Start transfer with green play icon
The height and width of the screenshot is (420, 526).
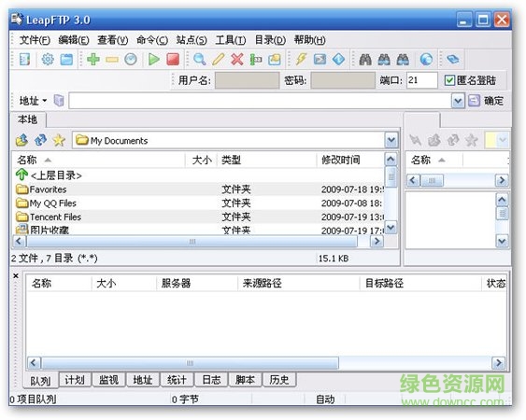click(154, 60)
